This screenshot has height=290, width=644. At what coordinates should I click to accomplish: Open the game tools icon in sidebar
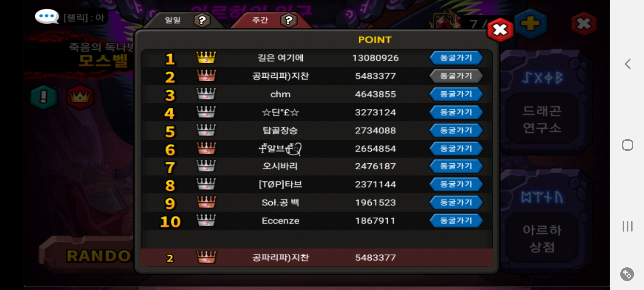[x=627, y=274]
